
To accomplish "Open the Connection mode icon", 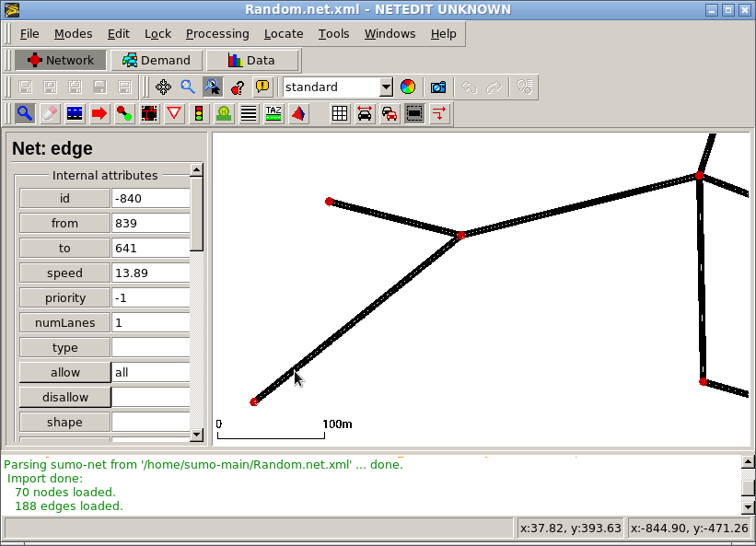I will click(x=124, y=114).
